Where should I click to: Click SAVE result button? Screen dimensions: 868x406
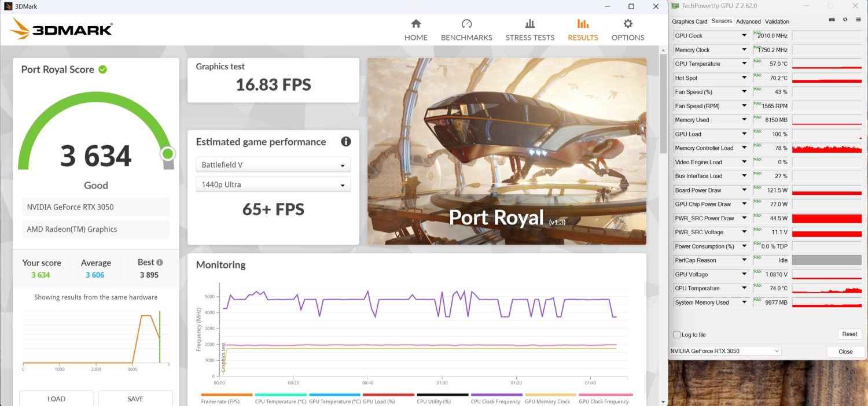[135, 398]
